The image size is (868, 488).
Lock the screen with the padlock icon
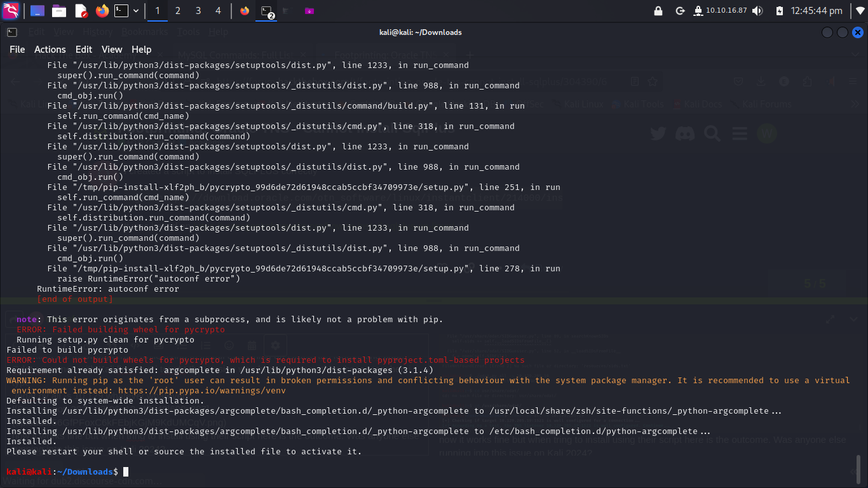(658, 11)
